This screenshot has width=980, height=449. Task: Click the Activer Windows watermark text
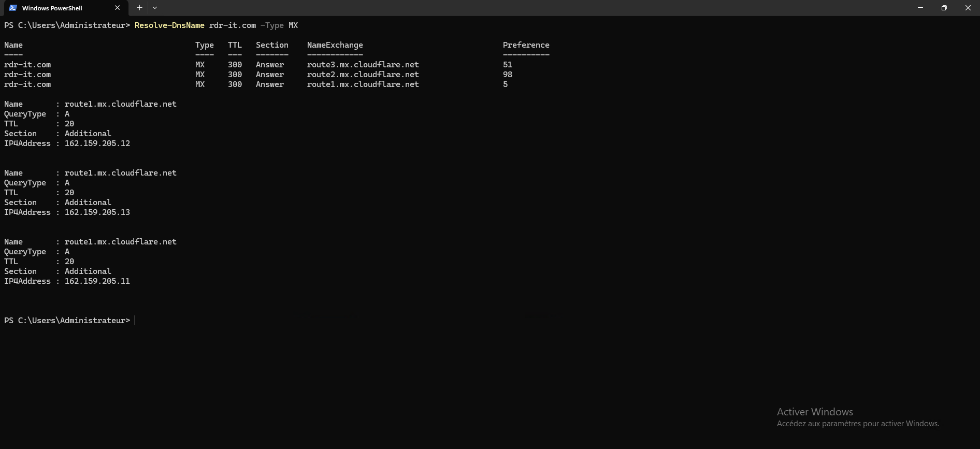[x=814, y=412]
